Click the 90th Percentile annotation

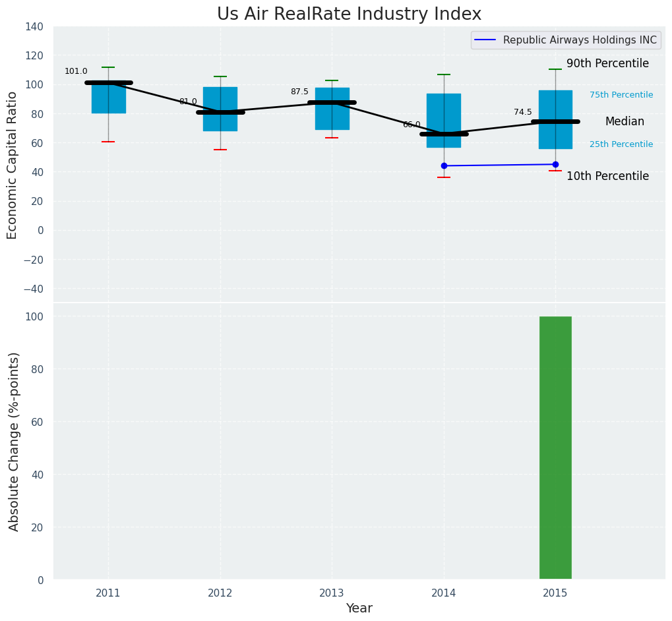(607, 64)
